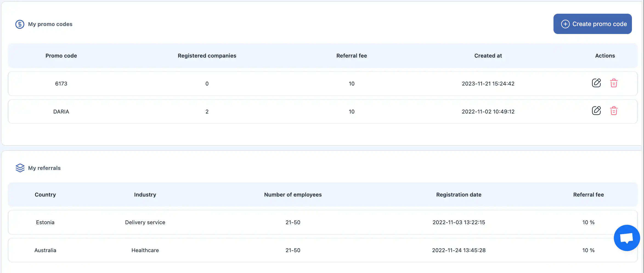Delete the 6173 promo code
Viewport: 644px width, 273px height.
click(614, 83)
